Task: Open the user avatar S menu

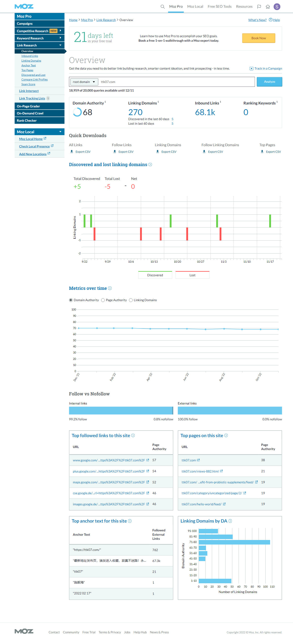Action: pyautogui.click(x=277, y=7)
